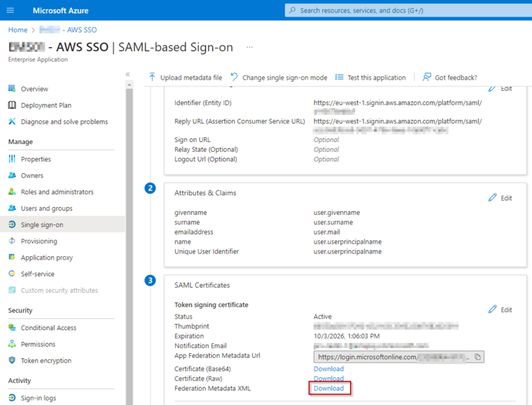Click the Upload metadata file arrow icon
This screenshot has height=405, width=532.
click(x=152, y=78)
